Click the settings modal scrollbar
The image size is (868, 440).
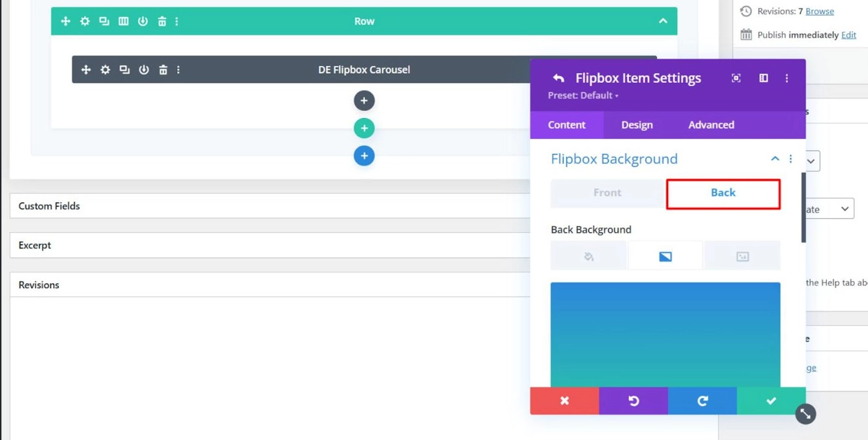tap(803, 207)
